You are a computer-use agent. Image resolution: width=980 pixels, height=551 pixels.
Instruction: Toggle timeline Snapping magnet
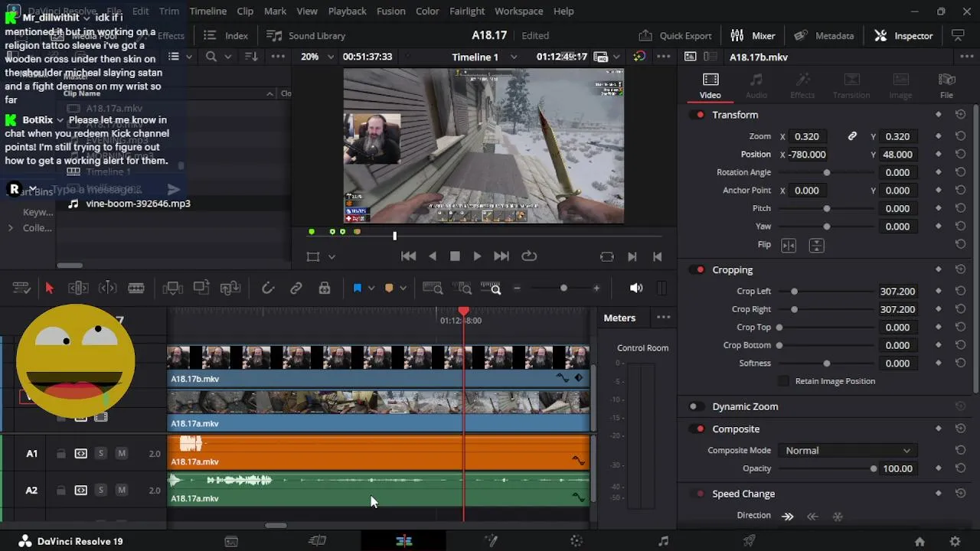(x=268, y=289)
